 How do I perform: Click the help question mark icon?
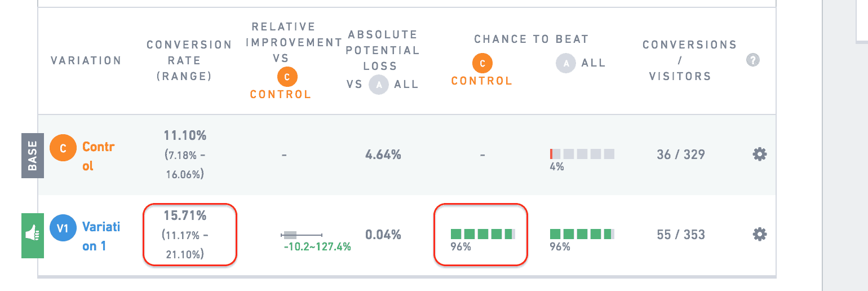tap(752, 60)
